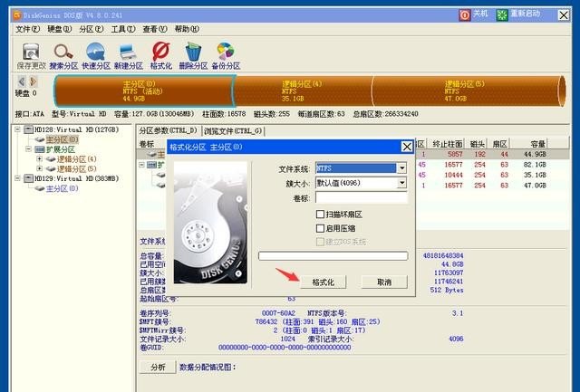This screenshot has height=392, width=580.
Task: Select primary partition (0) 44.9GB in disk bar
Action: [144, 91]
